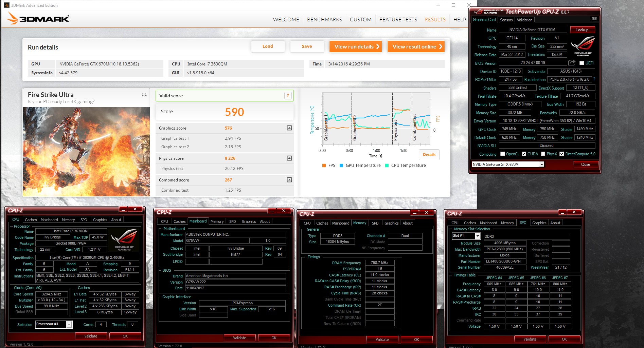Toggle the DirectCompute 5.0 checkbox

pyautogui.click(x=561, y=154)
